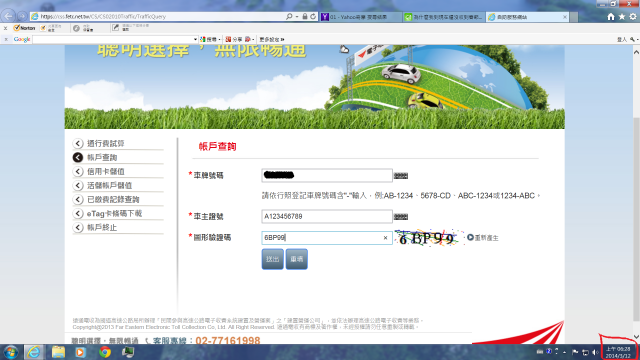Click the browser Forward arrow button
Viewport: 640px width, 360px height.
click(22, 16)
